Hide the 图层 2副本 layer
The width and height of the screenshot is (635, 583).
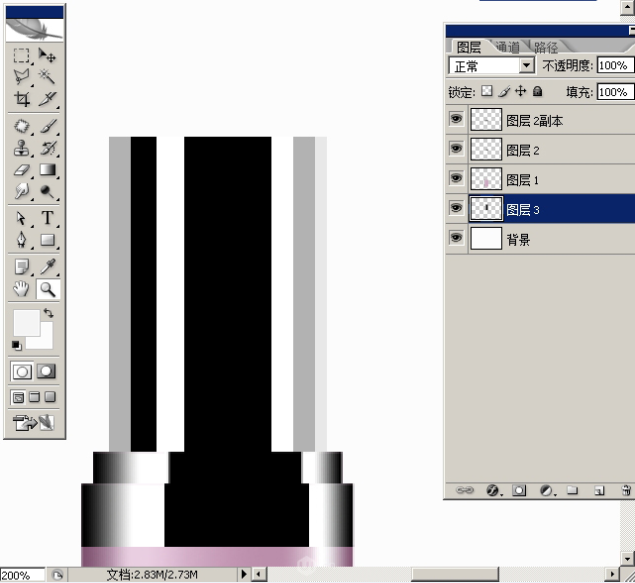456,120
